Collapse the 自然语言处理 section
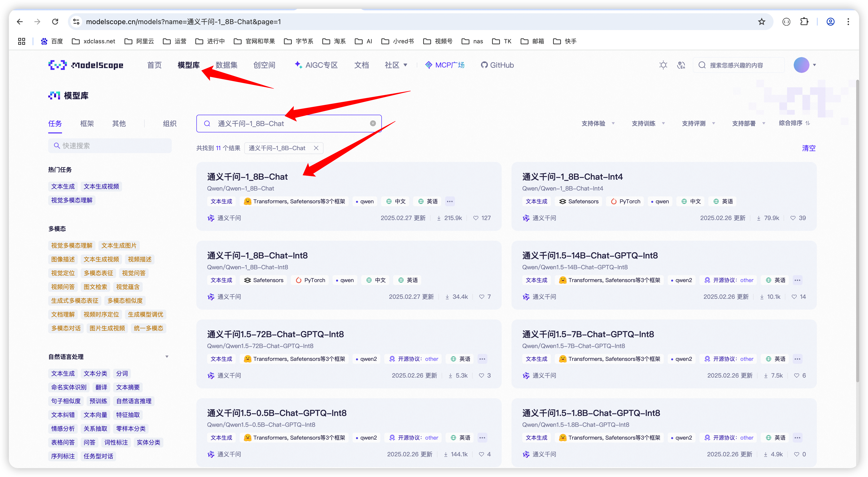Viewport: 868px width, 477px height. coord(167,357)
